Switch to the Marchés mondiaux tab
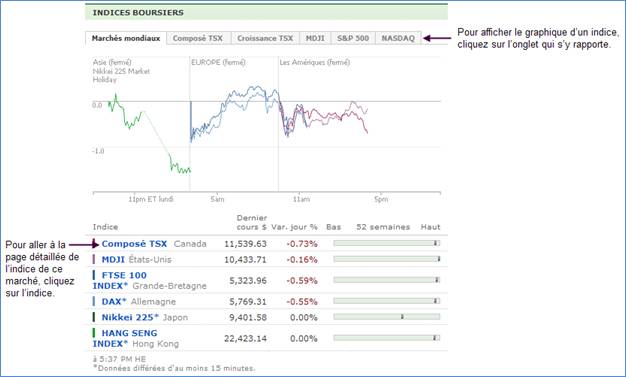Screen dimensions: 626x377 click(126, 38)
